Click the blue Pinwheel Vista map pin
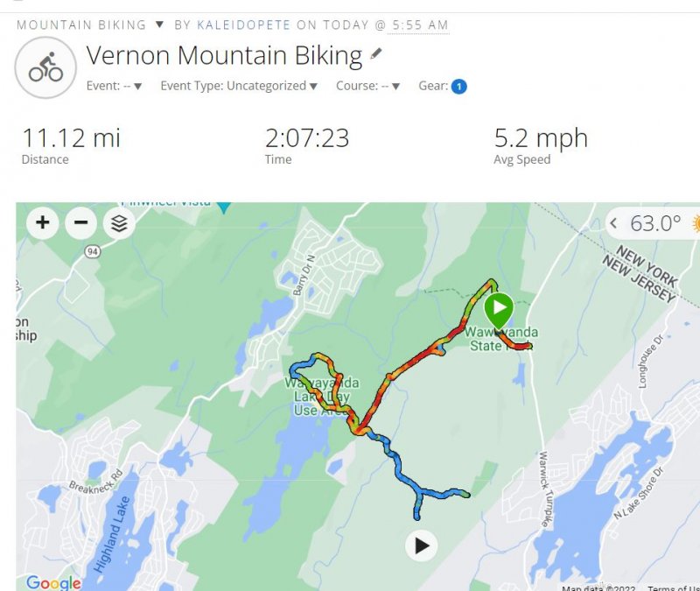The image size is (700, 591). tap(224, 207)
